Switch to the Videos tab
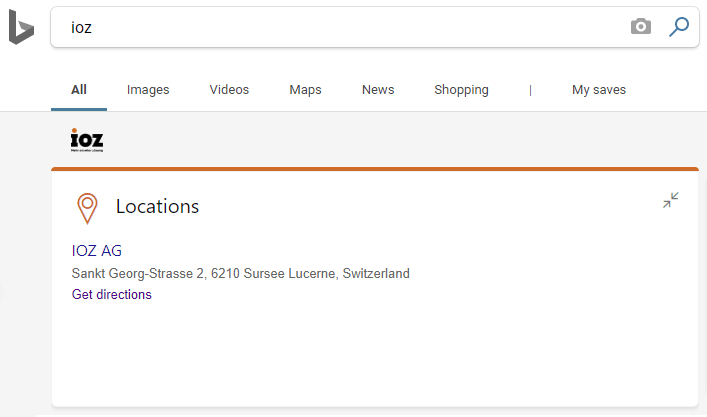Screen dimensions: 707x417 point(229,90)
